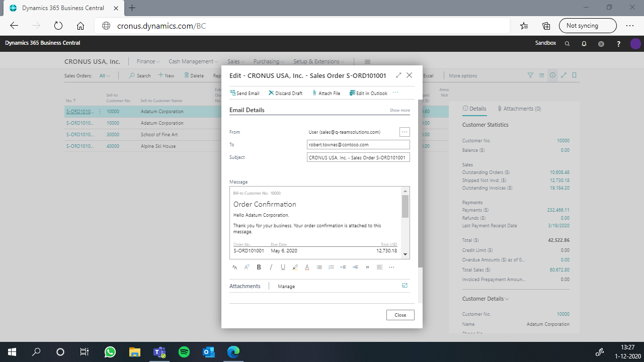644x362 pixels.
Task: Open the Sales Orders 'All' view dropdown
Action: pos(105,75)
